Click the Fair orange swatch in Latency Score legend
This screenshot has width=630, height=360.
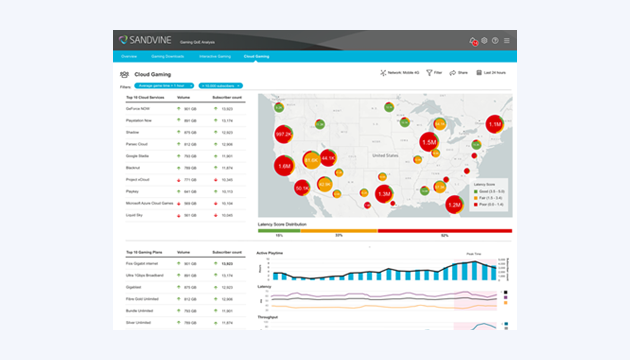(476, 198)
